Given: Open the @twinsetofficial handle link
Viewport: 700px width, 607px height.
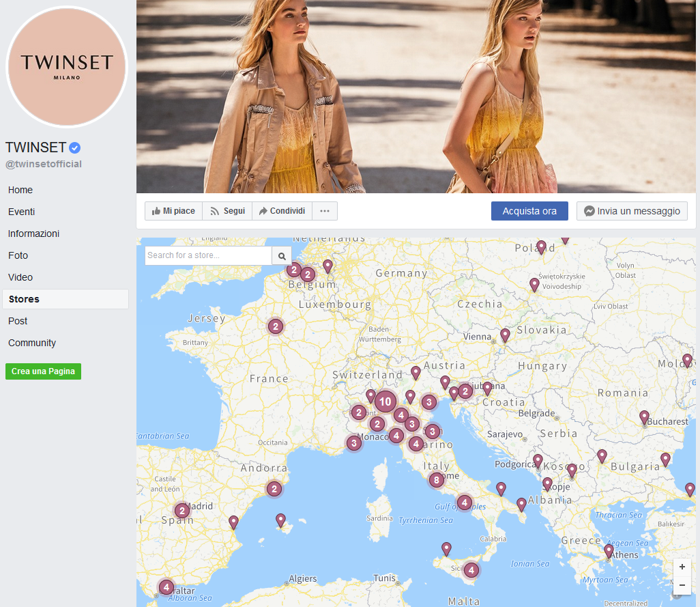Looking at the screenshot, I should click(x=43, y=164).
